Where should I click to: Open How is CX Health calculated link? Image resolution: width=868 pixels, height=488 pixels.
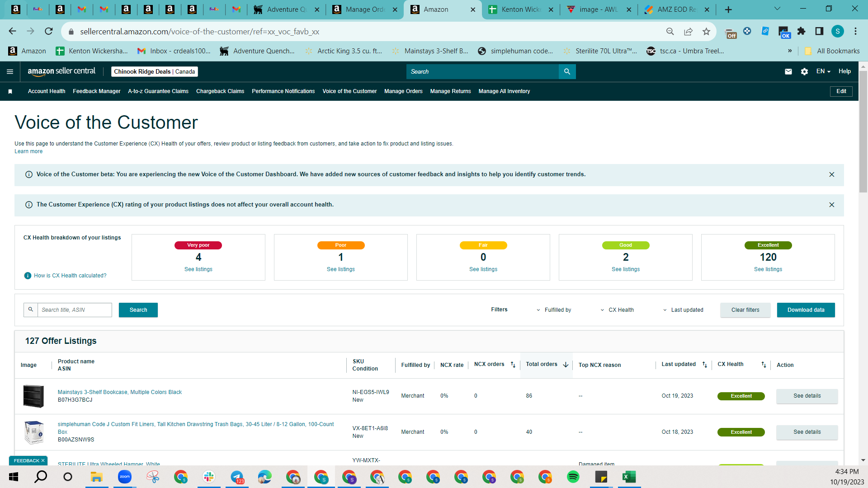point(70,276)
